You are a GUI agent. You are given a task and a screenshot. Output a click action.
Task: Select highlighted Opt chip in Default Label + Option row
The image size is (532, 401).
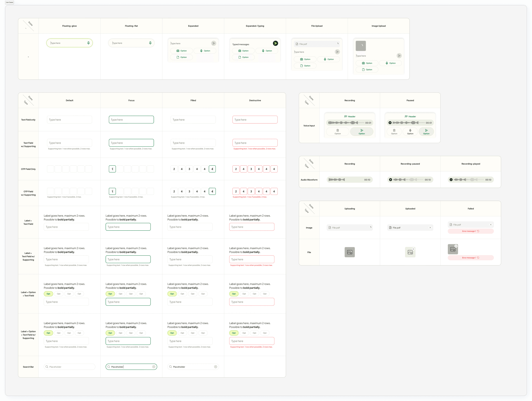click(x=48, y=294)
